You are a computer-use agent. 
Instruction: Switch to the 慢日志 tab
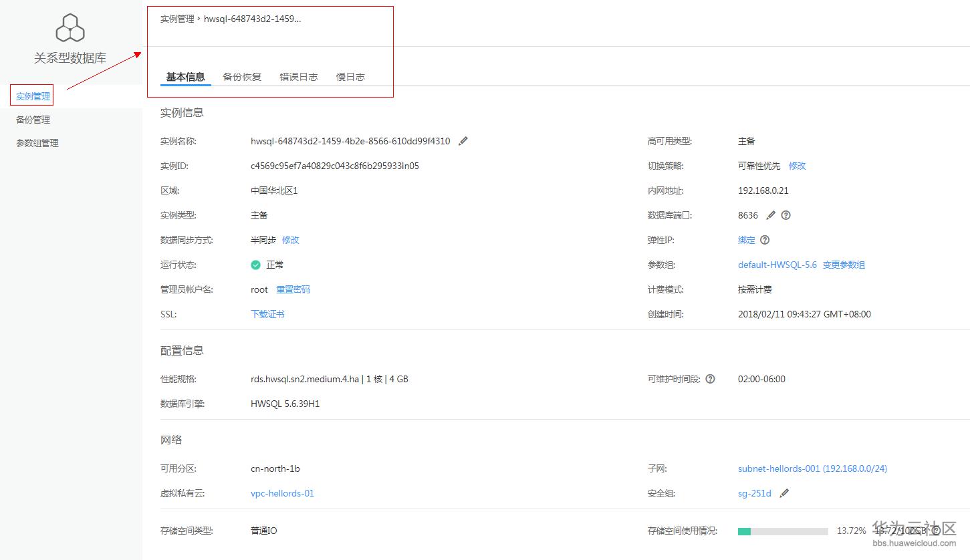click(x=350, y=77)
